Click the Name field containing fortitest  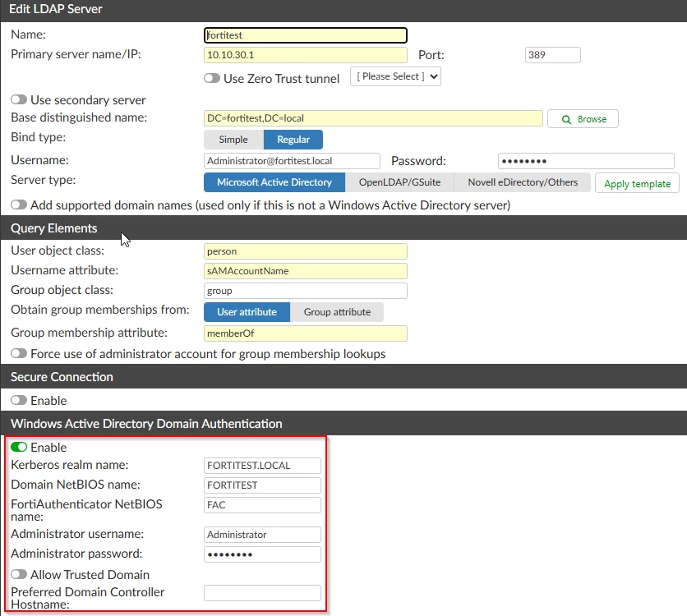click(306, 35)
